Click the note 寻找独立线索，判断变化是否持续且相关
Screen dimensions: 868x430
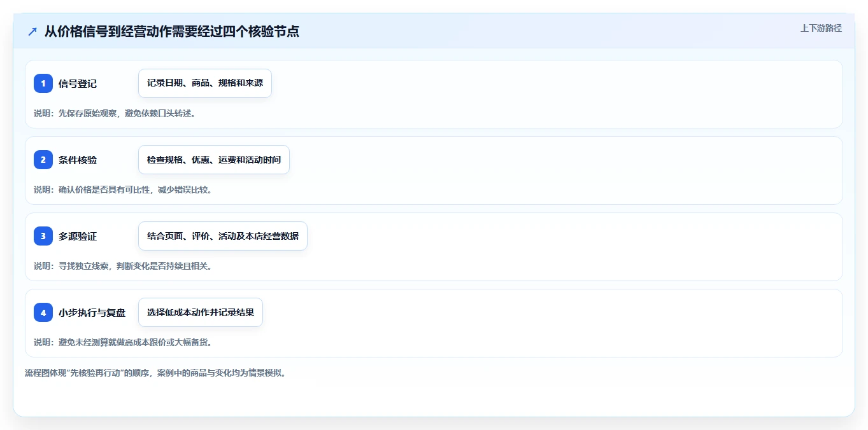click(x=123, y=266)
